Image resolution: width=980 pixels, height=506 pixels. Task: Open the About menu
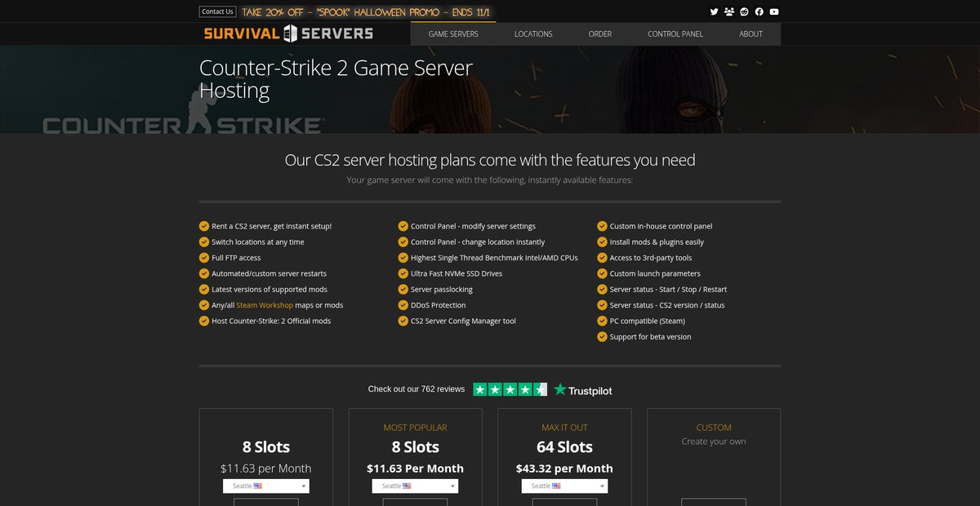click(x=751, y=34)
